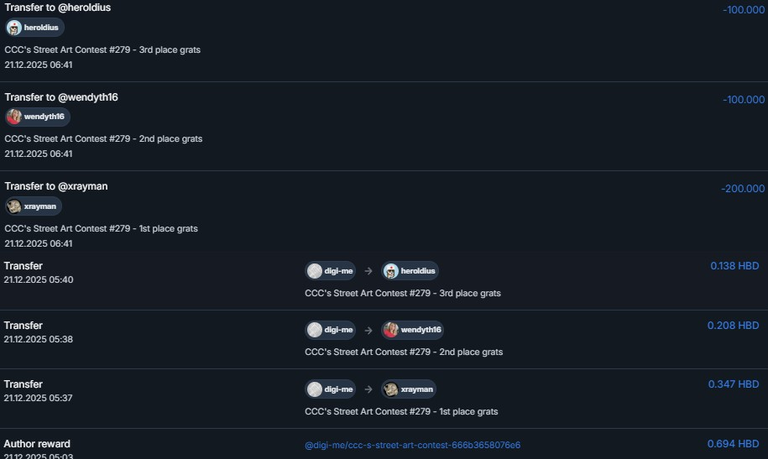
Task: Select the 'Author reward' entry title
Action: pyautogui.click(x=37, y=444)
